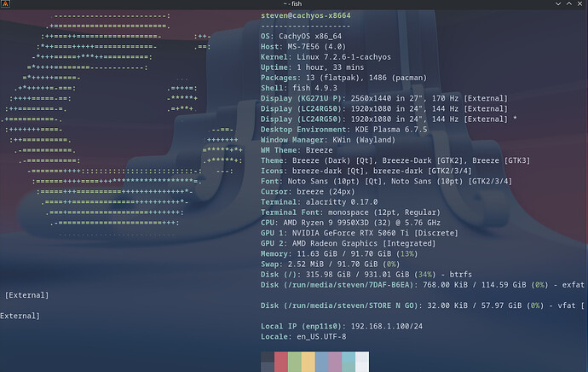This screenshot has height=372, width=588.
Task: Click the 'Swap: 2.52 MiB / 91.70 GiB' line
Action: (x=331, y=264)
